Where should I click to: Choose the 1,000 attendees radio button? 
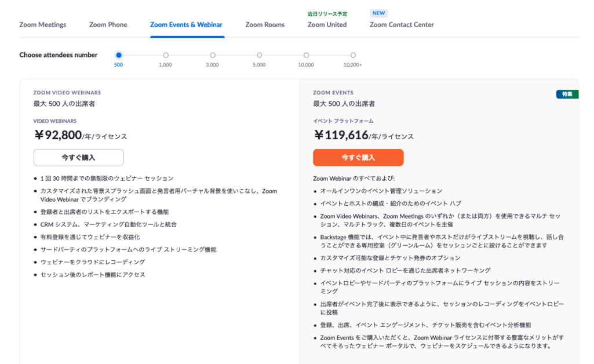coord(166,55)
